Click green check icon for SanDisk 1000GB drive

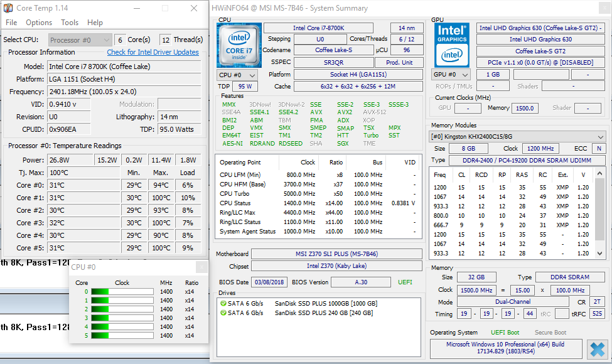[223, 303]
